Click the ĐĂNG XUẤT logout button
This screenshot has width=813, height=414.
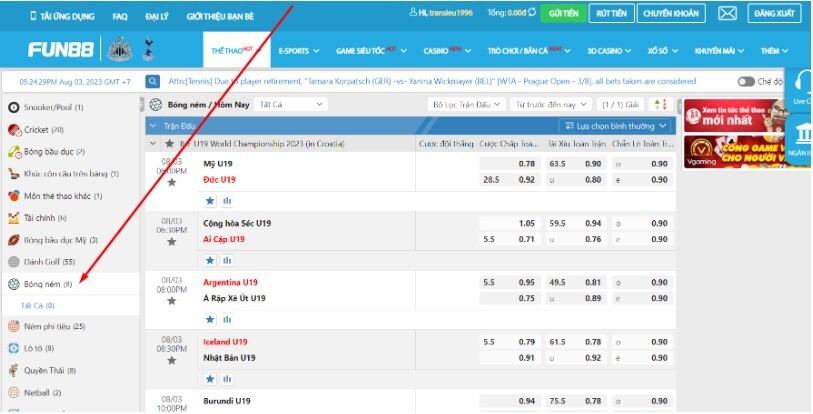tap(776, 14)
